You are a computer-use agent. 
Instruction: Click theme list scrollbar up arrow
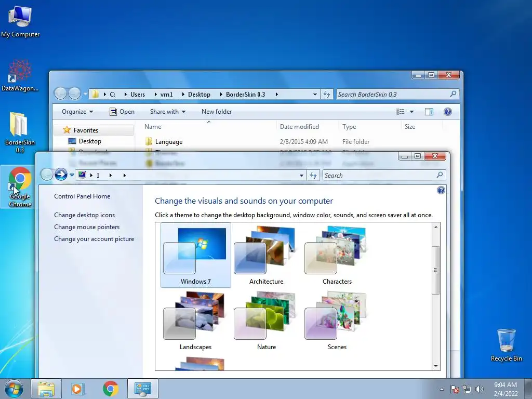436,227
